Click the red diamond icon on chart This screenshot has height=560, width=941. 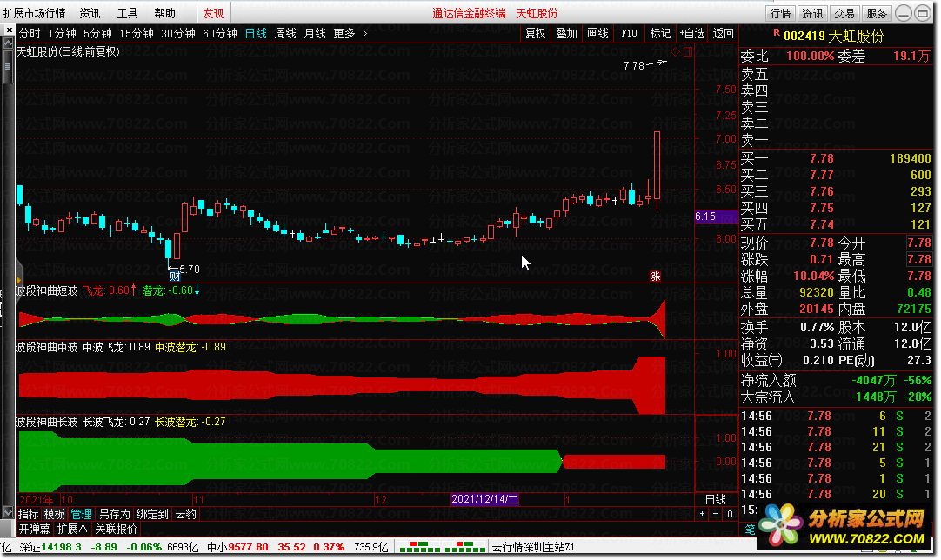click(675, 52)
